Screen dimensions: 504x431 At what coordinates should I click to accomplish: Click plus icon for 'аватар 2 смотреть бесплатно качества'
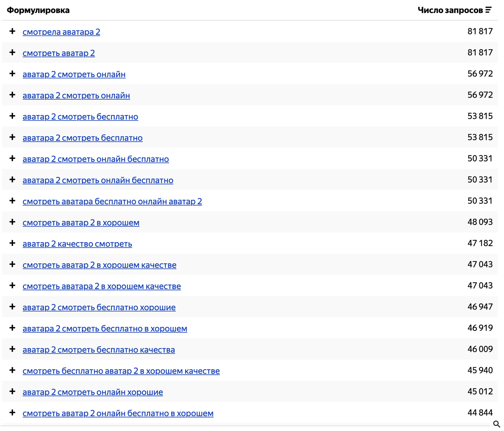(12, 349)
